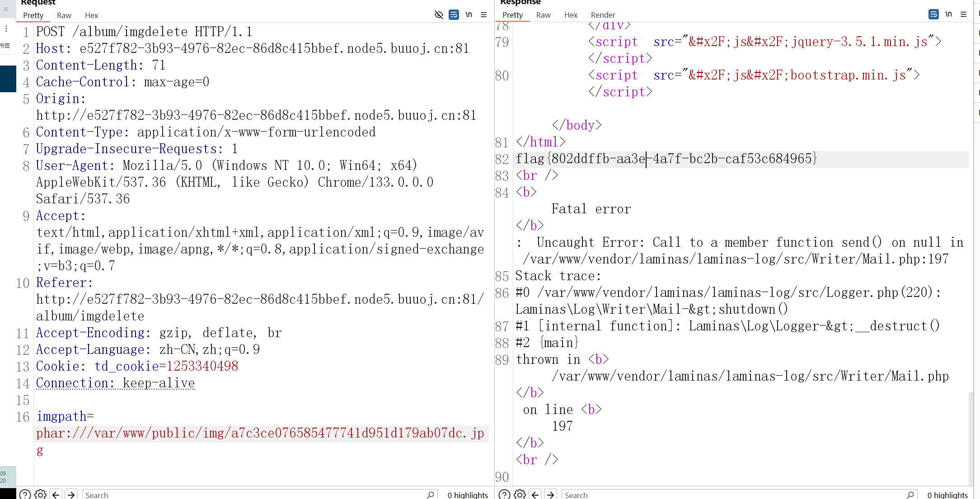Screen dimensions: 980x499
Task: Click the 'Fatal error' text in Response
Action: coord(591,209)
